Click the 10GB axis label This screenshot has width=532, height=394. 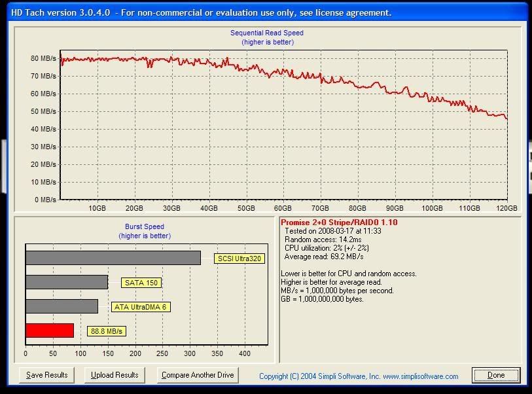[x=97, y=208]
